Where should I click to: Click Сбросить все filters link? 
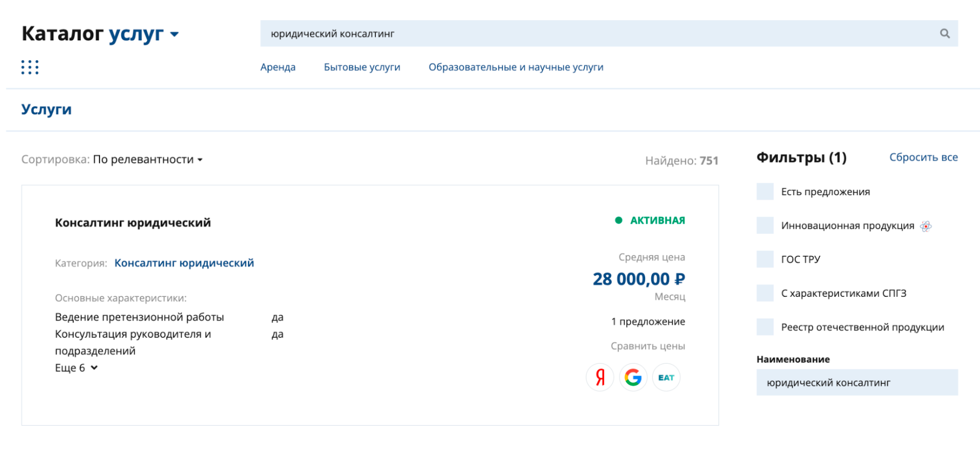[923, 157]
